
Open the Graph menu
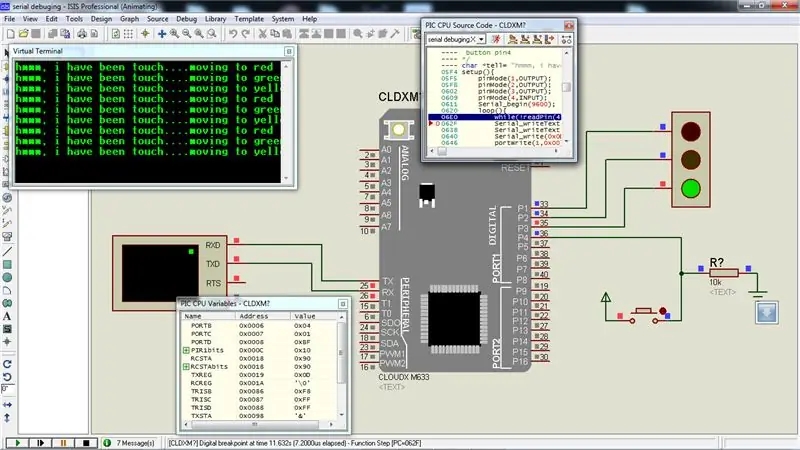(x=129, y=19)
